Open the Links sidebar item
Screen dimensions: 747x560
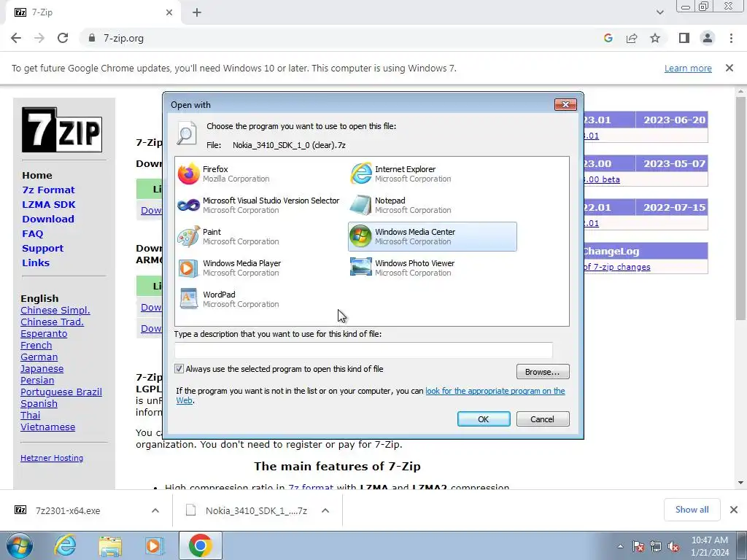36,262
